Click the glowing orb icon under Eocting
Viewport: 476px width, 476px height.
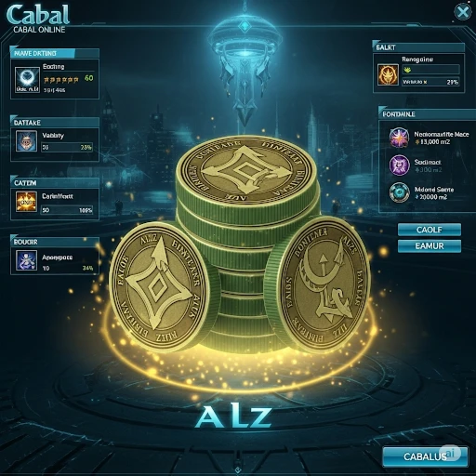point(27,80)
